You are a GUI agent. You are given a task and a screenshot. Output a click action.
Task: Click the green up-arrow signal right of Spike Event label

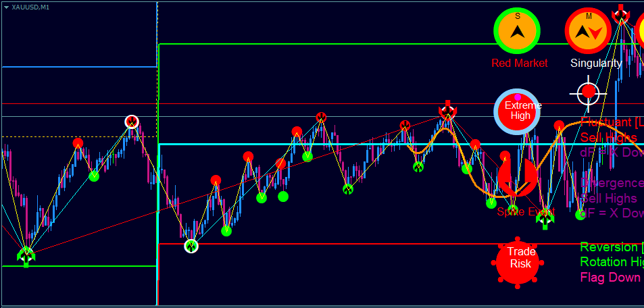545,220
